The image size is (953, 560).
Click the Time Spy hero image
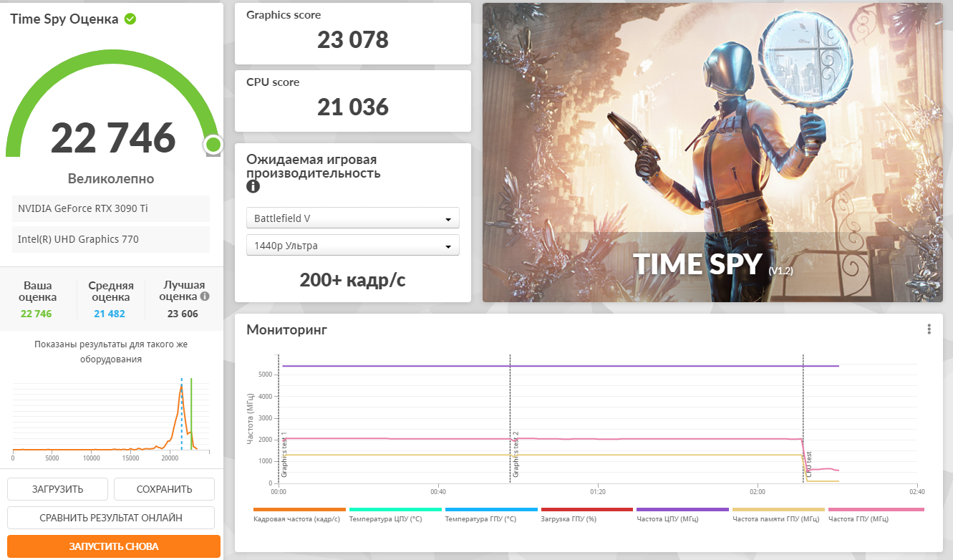(712, 153)
